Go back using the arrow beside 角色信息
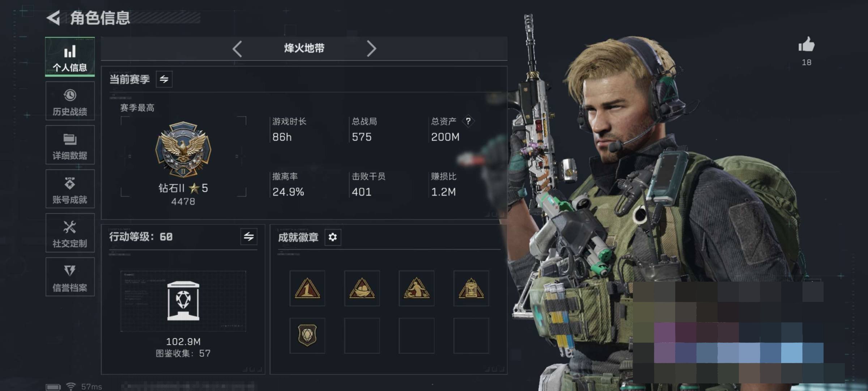 click(x=54, y=18)
